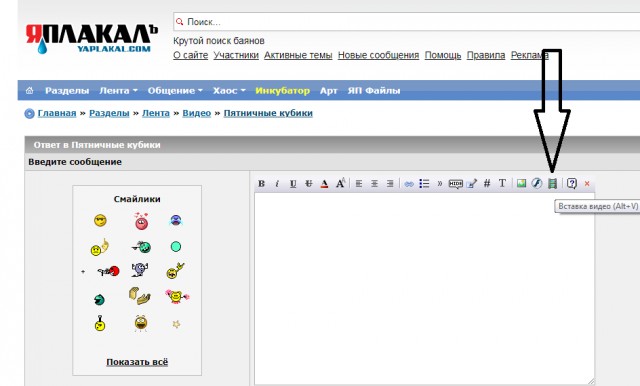Insert the green pac-man smiley
Image resolution: width=640 pixels, height=386 pixels.
99,300
